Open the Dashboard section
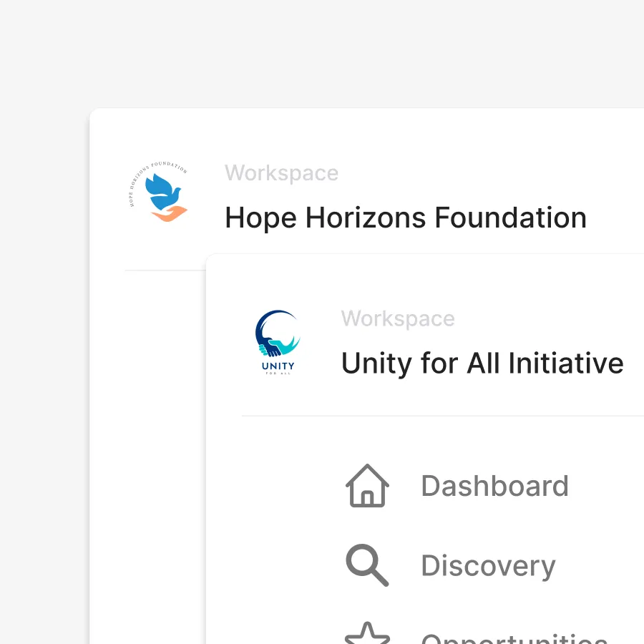 pyautogui.click(x=494, y=485)
